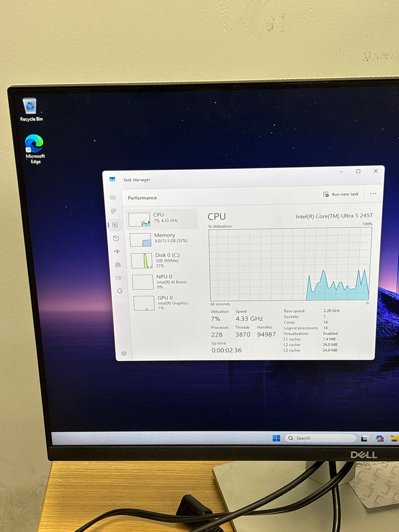Image resolution: width=399 pixels, height=532 pixels.
Task: Click the taskbar Search box
Action: (x=321, y=438)
